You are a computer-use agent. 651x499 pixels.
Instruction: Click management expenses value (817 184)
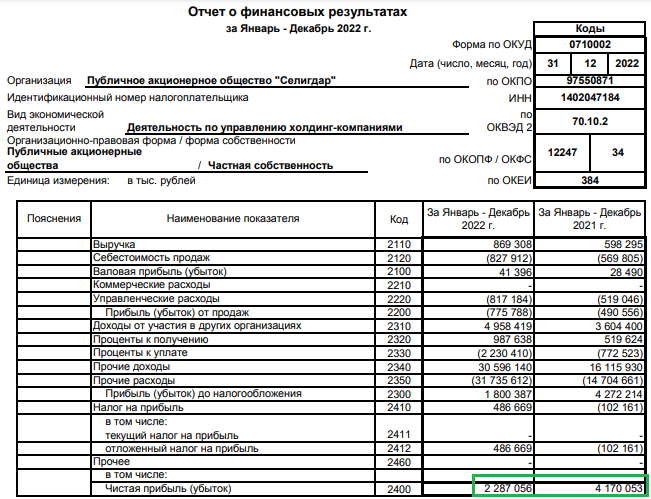coord(509,299)
